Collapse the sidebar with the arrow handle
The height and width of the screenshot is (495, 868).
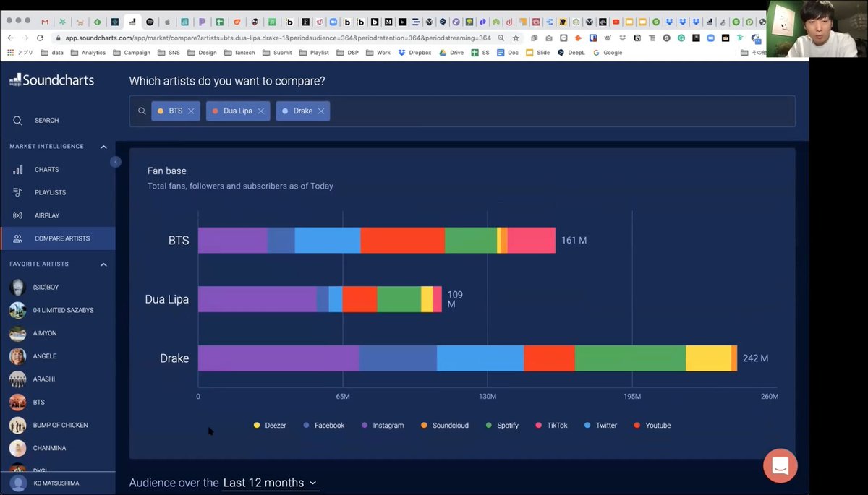(116, 162)
